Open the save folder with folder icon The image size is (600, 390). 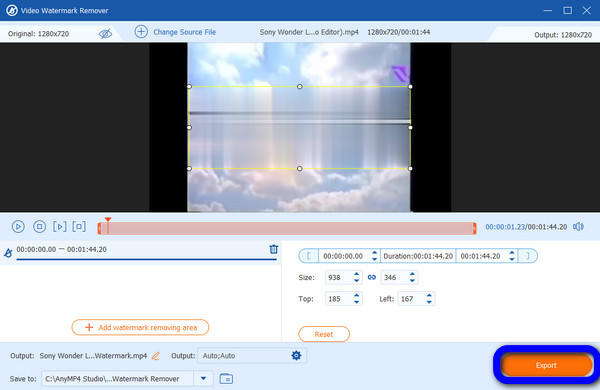(226, 379)
